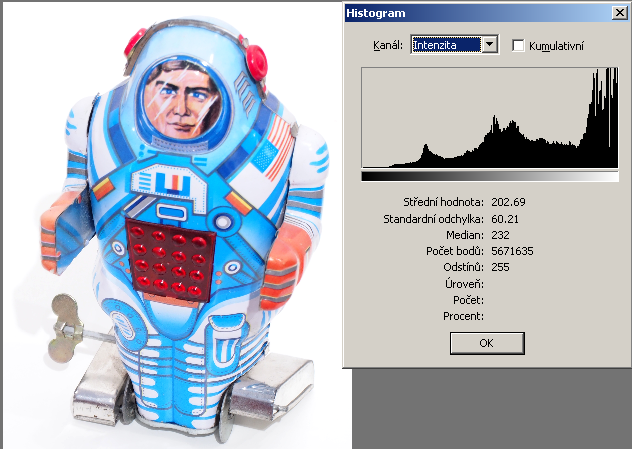Screen dimensions: 632x449
Task: Click the wind-up key on the robot
Action: pos(69,318)
